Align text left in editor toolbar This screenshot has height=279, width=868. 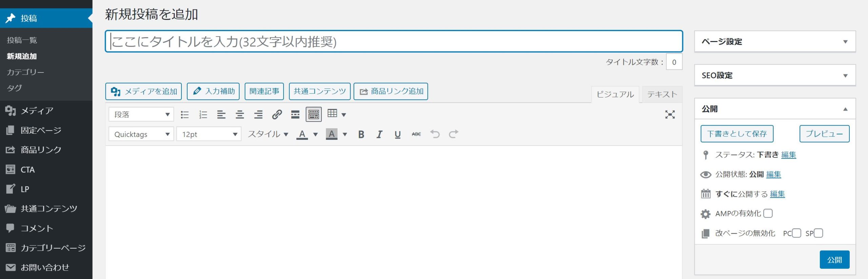click(x=221, y=114)
